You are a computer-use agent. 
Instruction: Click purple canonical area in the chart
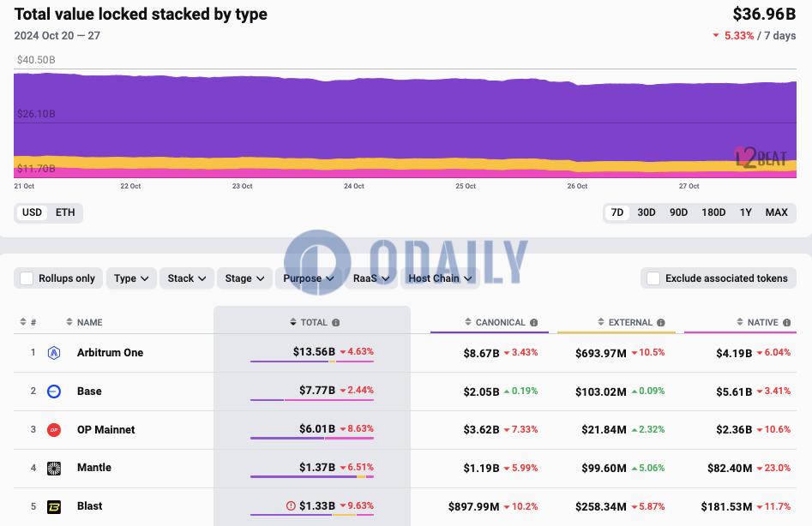click(404, 119)
